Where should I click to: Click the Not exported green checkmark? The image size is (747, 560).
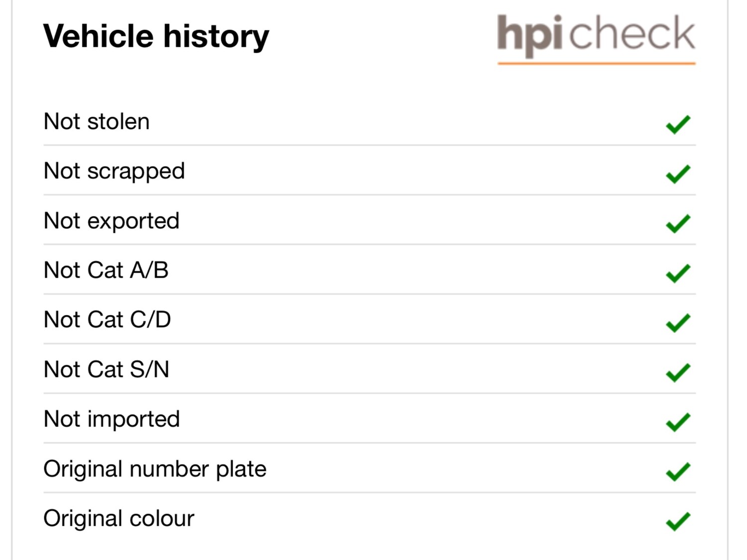click(x=678, y=223)
